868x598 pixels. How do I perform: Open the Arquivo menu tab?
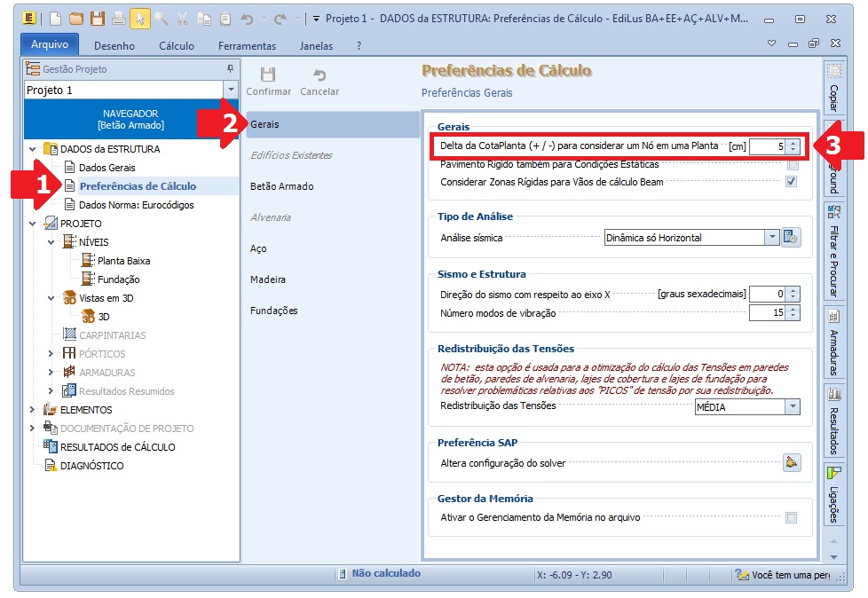(x=50, y=44)
